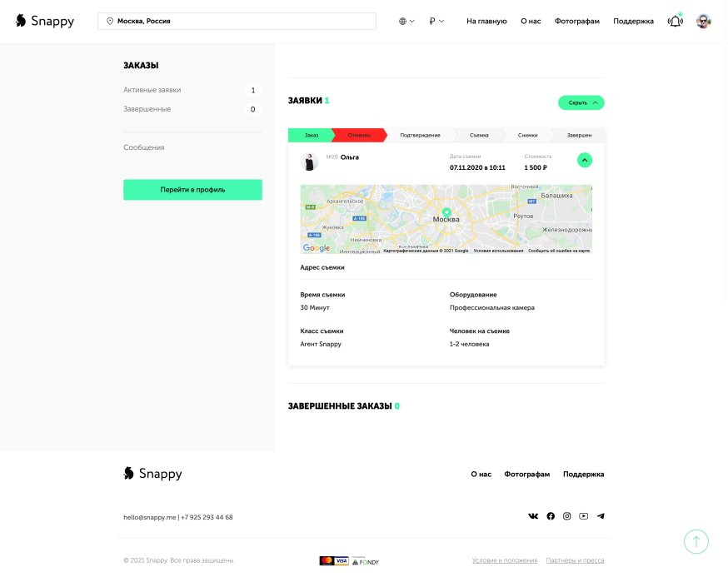The width and height of the screenshot is (728, 582).
Task: Open the language globe dropdown
Action: click(x=406, y=21)
